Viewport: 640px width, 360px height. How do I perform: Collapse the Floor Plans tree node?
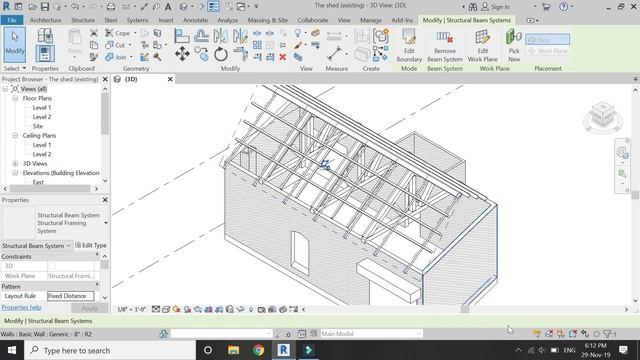tap(15, 98)
